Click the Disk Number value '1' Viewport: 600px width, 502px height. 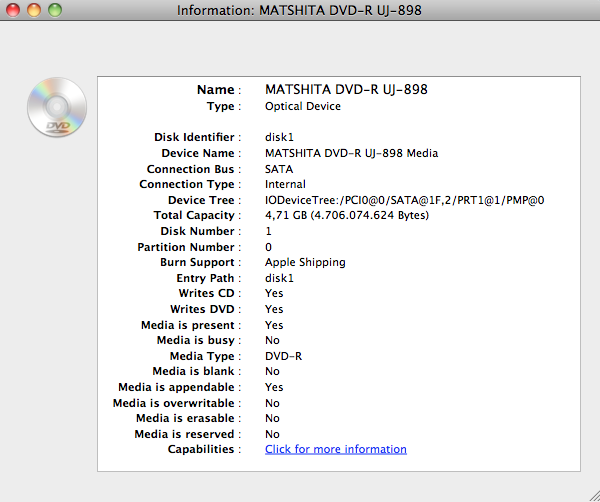click(x=268, y=231)
